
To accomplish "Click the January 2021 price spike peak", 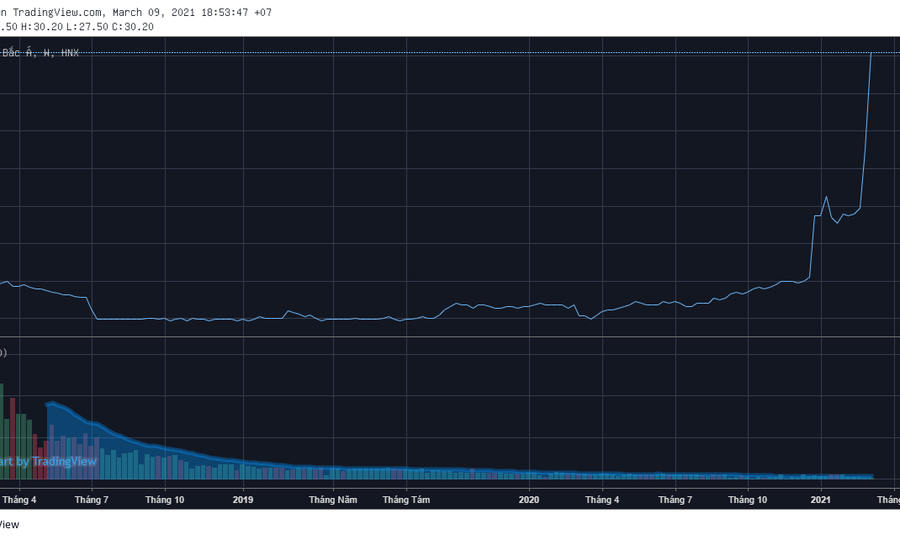I will (826, 196).
